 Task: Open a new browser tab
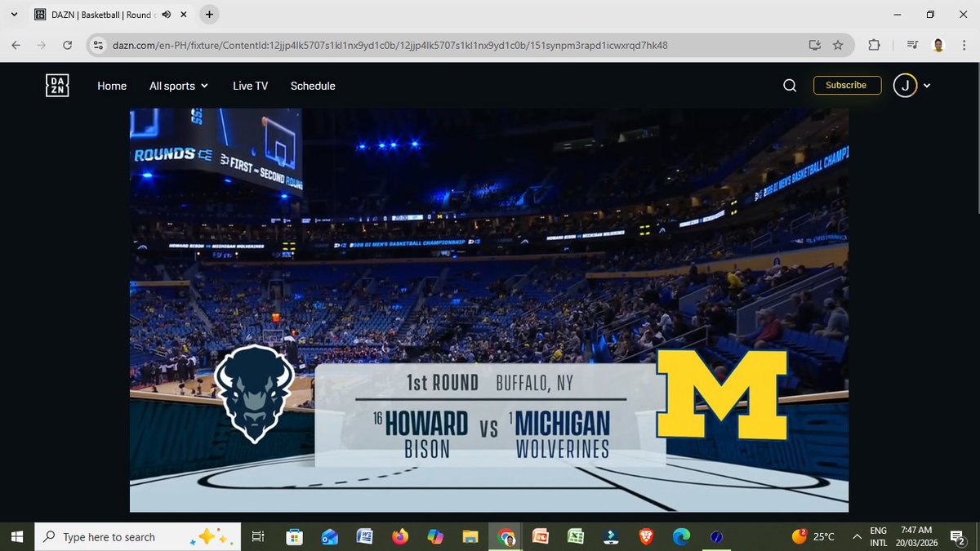(x=209, y=14)
